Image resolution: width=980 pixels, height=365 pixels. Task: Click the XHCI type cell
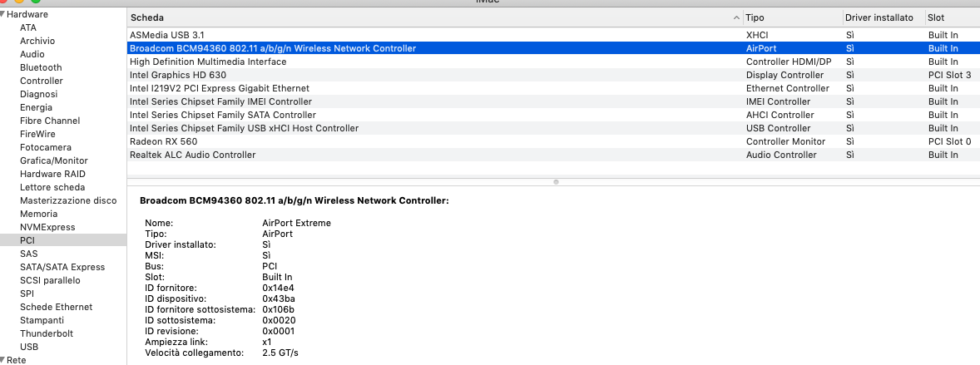point(758,35)
